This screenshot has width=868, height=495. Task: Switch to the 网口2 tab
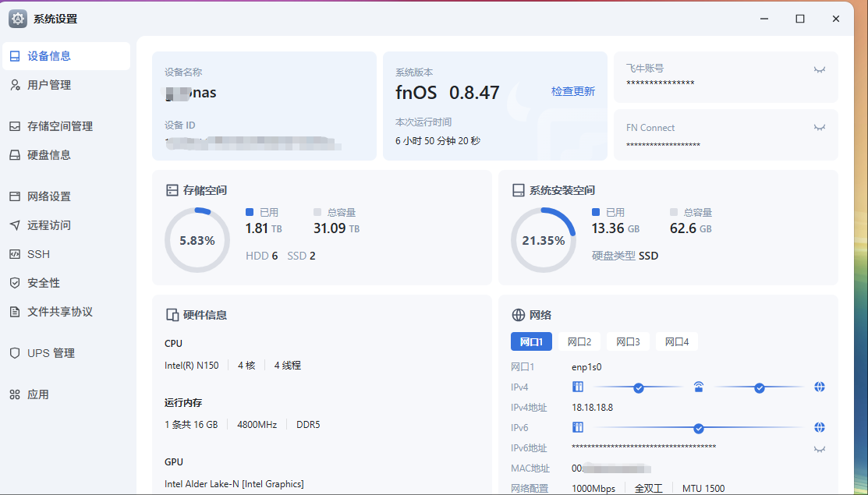pyautogui.click(x=579, y=341)
